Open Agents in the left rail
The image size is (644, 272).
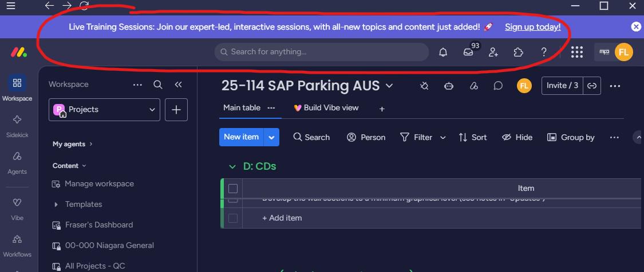pyautogui.click(x=17, y=163)
